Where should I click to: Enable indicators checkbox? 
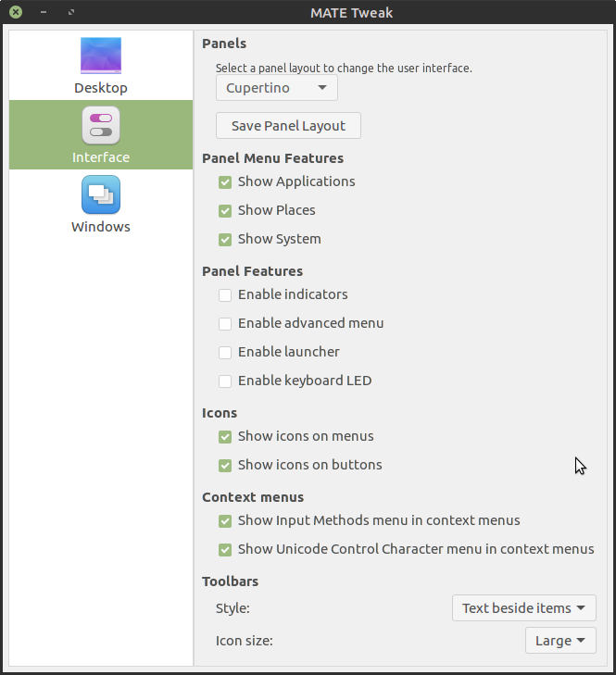click(225, 295)
